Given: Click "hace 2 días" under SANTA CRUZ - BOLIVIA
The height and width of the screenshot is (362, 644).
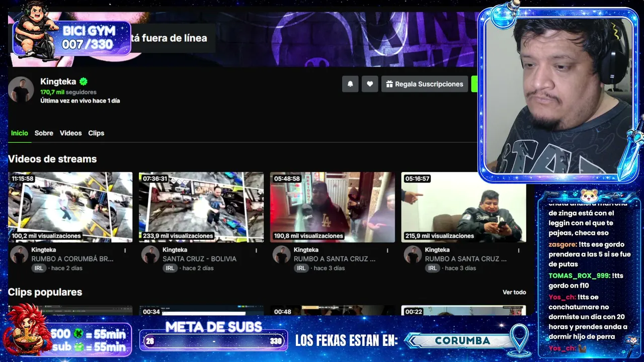Looking at the screenshot, I should (198, 268).
